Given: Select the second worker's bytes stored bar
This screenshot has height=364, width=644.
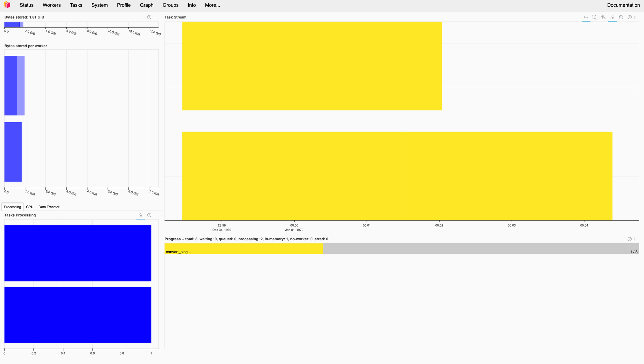Looking at the screenshot, I should point(13,152).
